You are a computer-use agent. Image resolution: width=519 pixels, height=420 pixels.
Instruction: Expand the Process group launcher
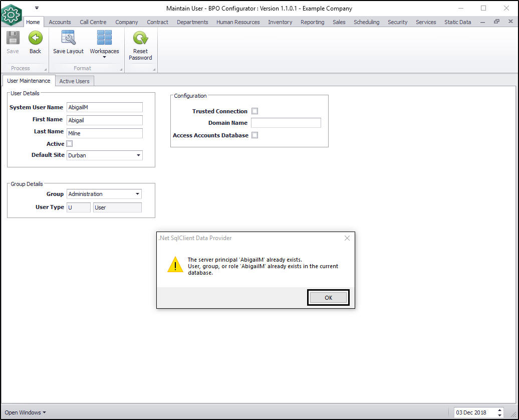(46, 70)
